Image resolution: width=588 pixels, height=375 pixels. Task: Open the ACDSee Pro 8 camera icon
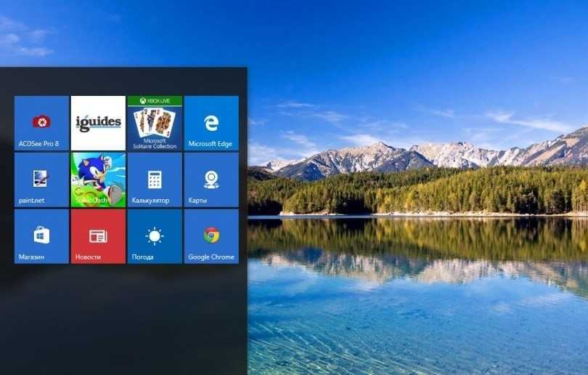[x=41, y=121]
